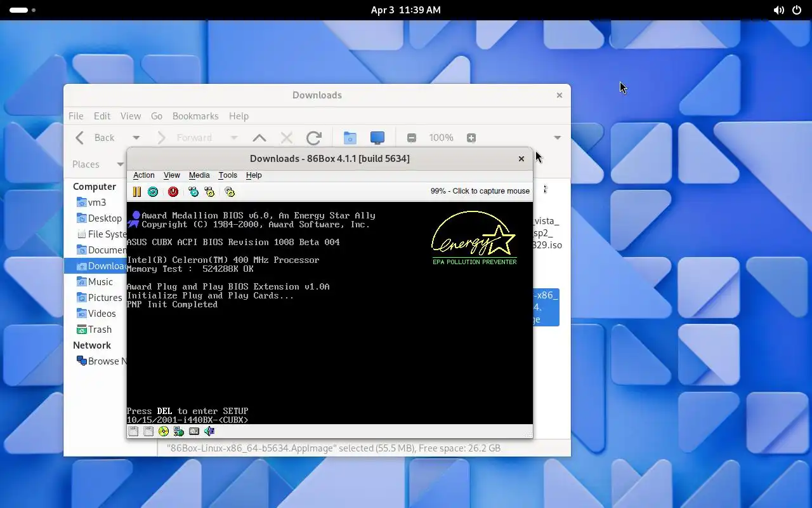Send Ctrl+Alt+Esc via the 86Box toolbar icon
This screenshot has width=812, height=508.
(x=209, y=192)
